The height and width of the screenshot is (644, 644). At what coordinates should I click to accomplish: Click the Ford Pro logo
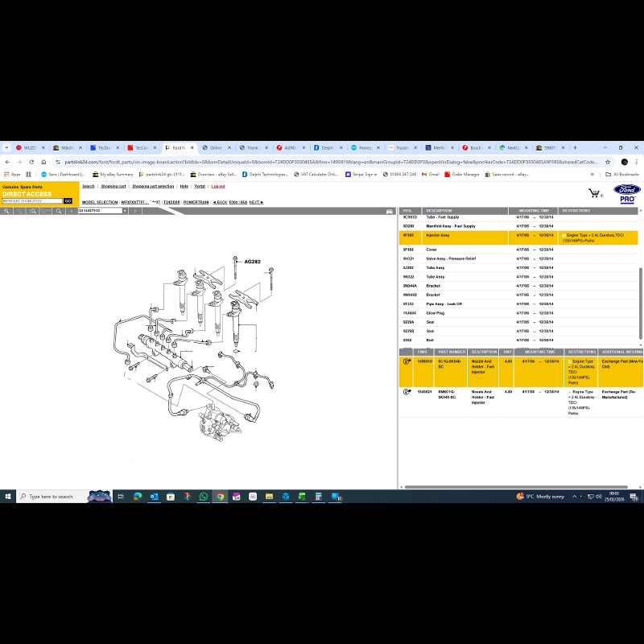click(x=627, y=193)
